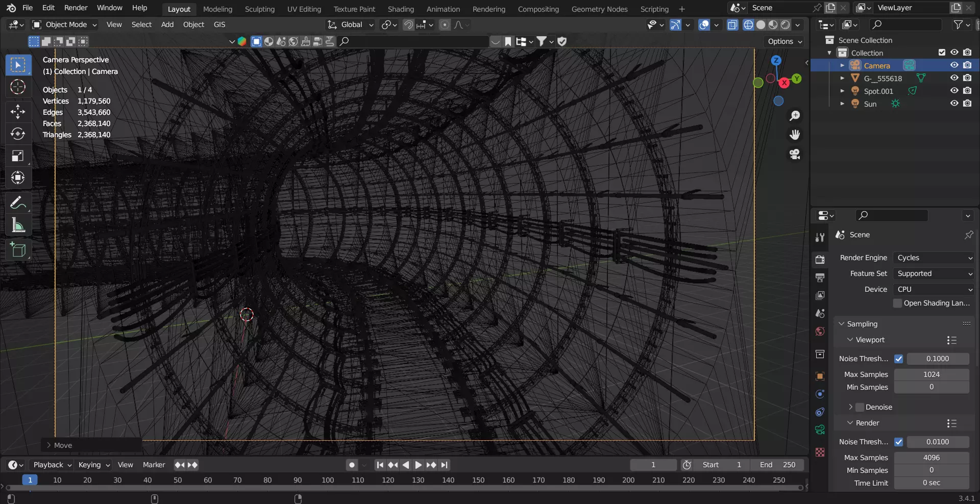
Task: Toggle snapping magnet in header
Action: [x=408, y=24]
